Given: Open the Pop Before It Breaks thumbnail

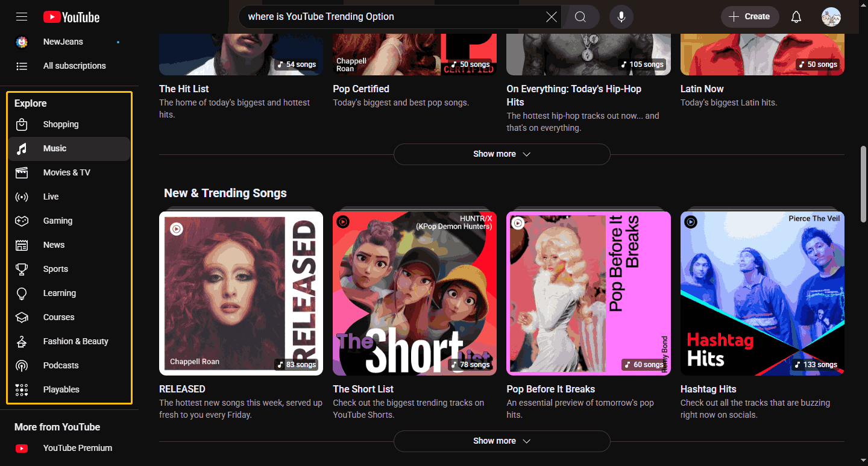Looking at the screenshot, I should coord(588,293).
